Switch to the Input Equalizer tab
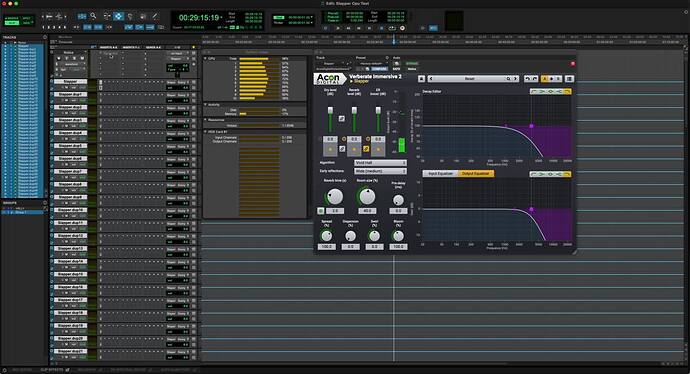 440,174
